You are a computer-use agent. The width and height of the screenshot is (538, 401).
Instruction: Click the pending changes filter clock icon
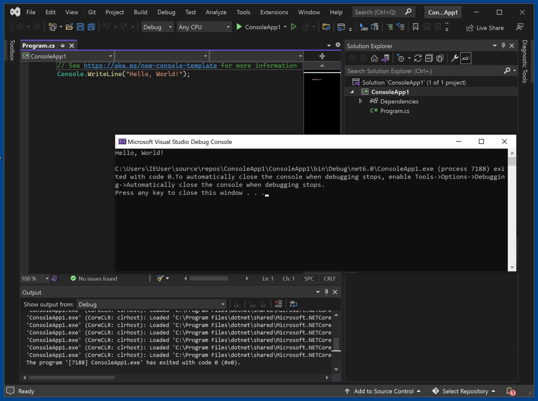pos(400,58)
